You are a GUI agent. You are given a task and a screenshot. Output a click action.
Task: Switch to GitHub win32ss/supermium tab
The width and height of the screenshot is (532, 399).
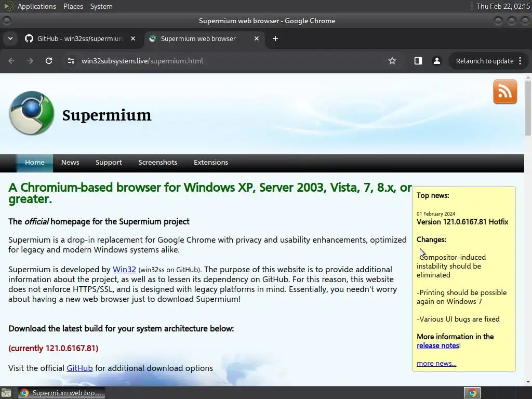[x=80, y=38]
